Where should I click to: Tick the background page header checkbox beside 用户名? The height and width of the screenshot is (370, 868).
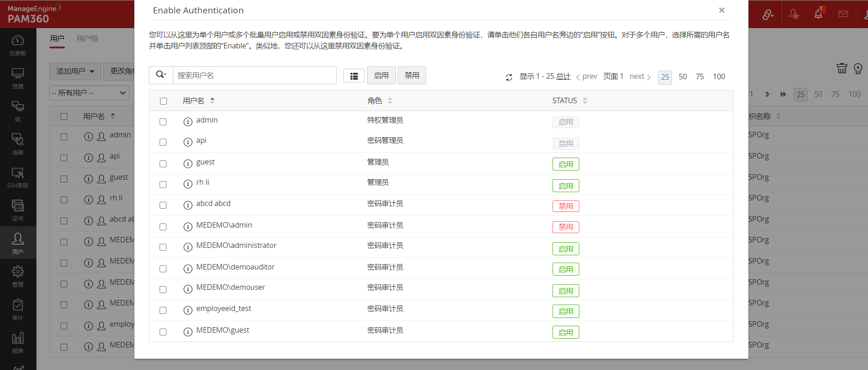pyautogui.click(x=64, y=116)
